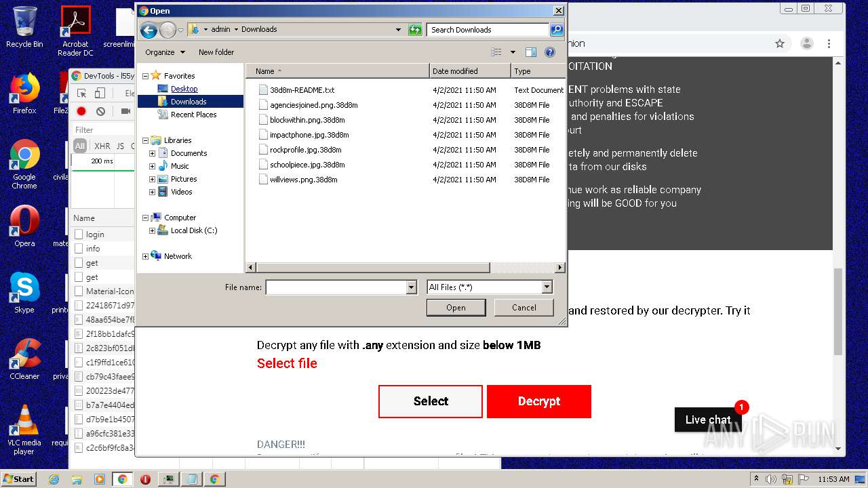Open VLC media player shortcut
868x488 pixels.
click(24, 429)
